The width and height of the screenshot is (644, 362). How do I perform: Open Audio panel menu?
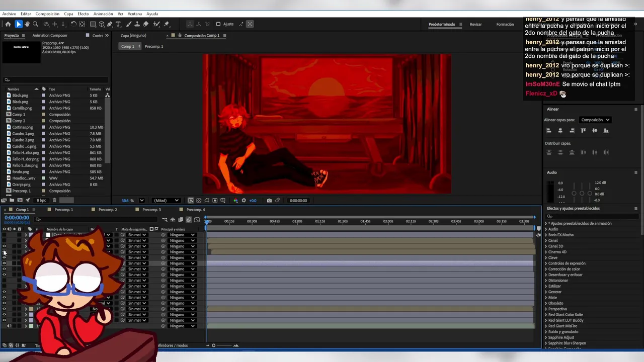click(636, 172)
